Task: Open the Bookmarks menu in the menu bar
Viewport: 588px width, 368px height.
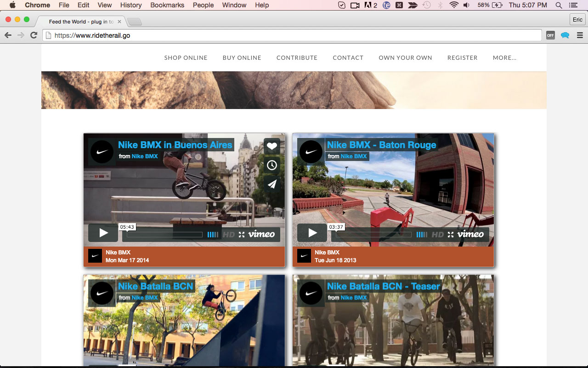Action: click(x=167, y=5)
